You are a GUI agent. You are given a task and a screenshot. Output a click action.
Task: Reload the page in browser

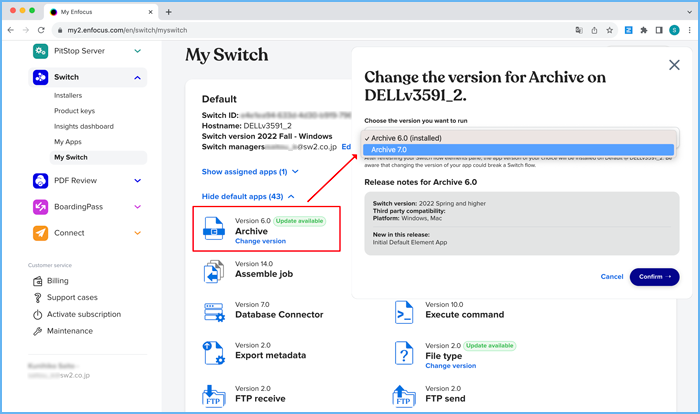[41, 30]
